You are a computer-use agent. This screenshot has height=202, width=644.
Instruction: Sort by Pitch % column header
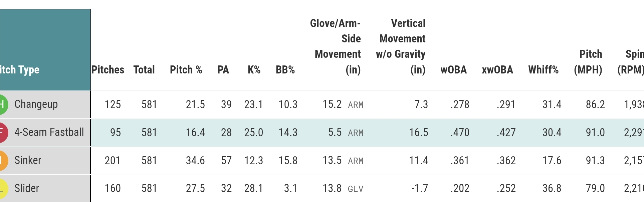pos(186,70)
